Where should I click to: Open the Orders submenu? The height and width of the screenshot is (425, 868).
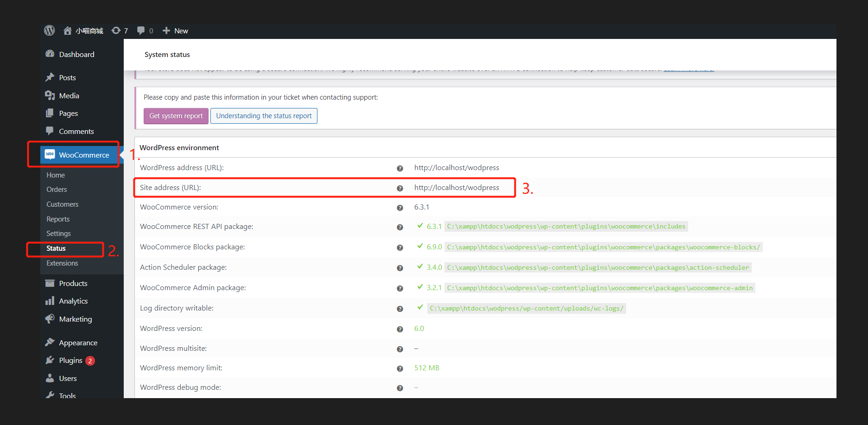pyautogui.click(x=57, y=189)
